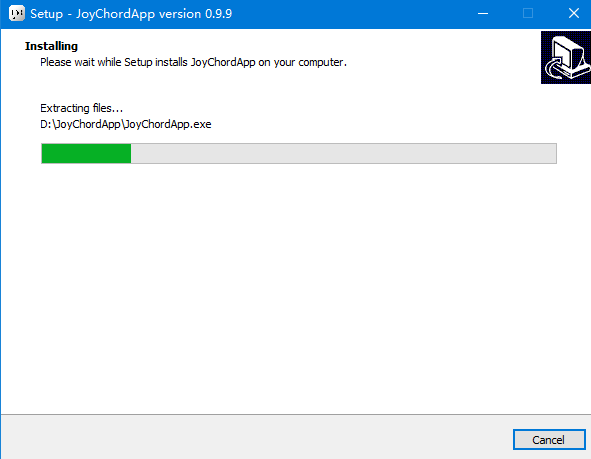This screenshot has width=591, height=459.
Task: Click the 'Setup - JoyChordApp version 0.9.9' title
Action: pos(131,14)
